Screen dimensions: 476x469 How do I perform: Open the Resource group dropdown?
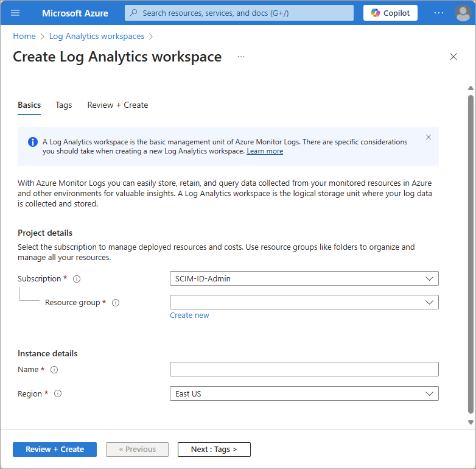point(304,302)
